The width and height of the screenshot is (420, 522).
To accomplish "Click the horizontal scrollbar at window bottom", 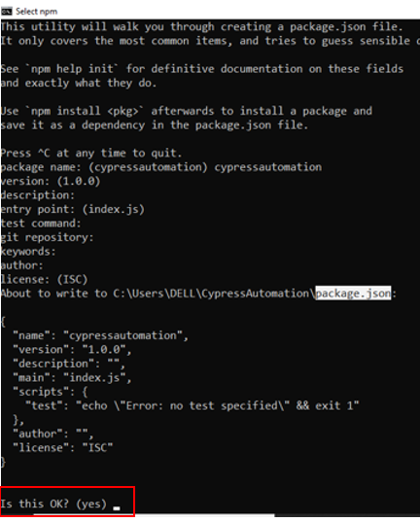I will pos(154,515).
